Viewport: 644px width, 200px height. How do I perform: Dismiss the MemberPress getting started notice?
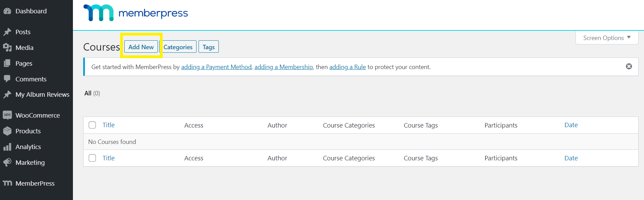(x=629, y=66)
